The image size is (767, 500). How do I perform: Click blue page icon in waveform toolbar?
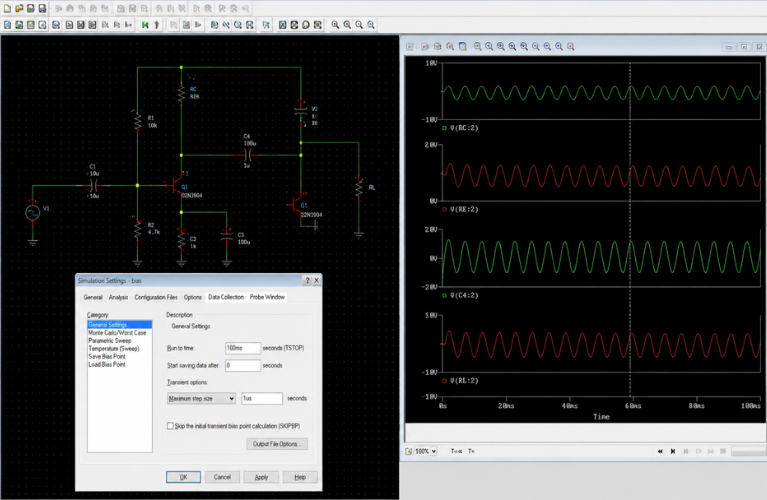point(462,46)
